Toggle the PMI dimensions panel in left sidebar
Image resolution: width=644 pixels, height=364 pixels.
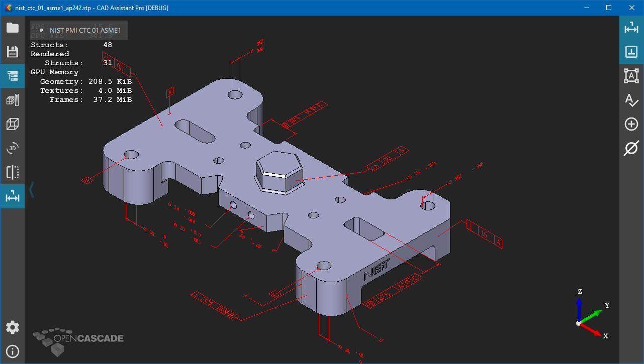coord(12,196)
